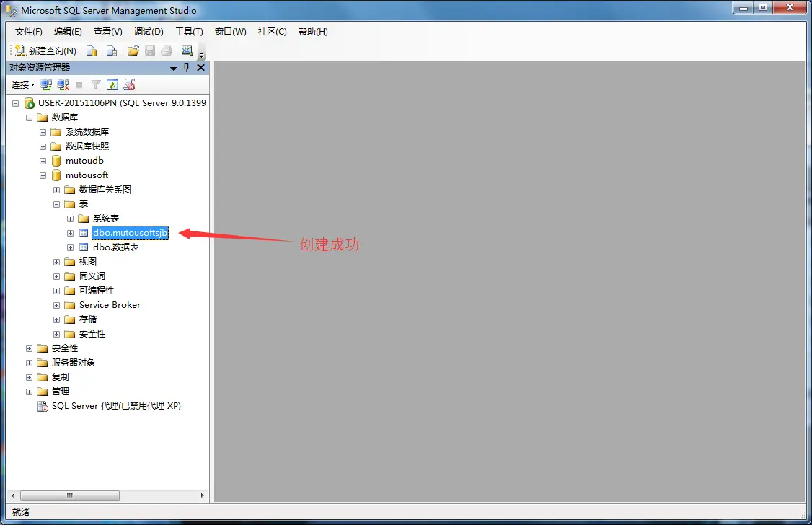The width and height of the screenshot is (812, 525).
Task: Open the 编辑(E) menu
Action: coord(68,32)
